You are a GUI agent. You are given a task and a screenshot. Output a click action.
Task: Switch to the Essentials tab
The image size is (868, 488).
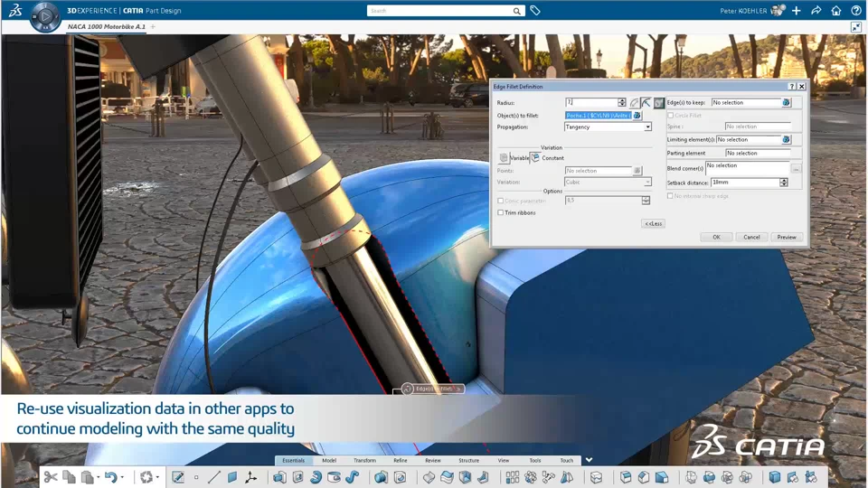pyautogui.click(x=293, y=460)
